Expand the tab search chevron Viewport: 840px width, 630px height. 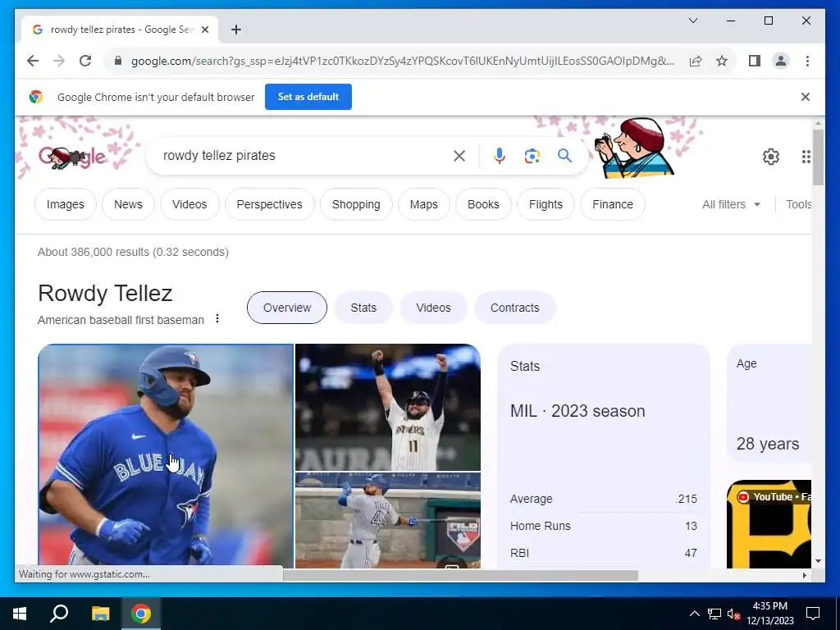[692, 21]
